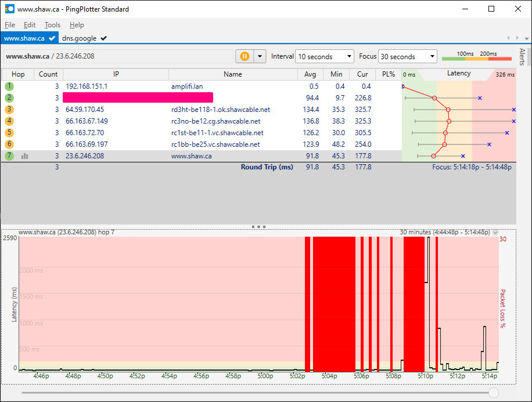Open the Interval 10 seconds dropdown
This screenshot has width=532, height=402.
click(x=325, y=56)
